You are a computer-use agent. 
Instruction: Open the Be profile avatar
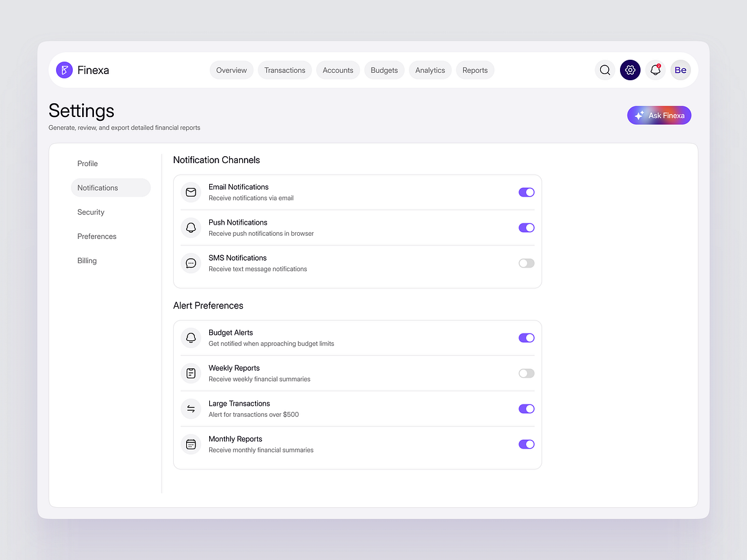tap(680, 70)
